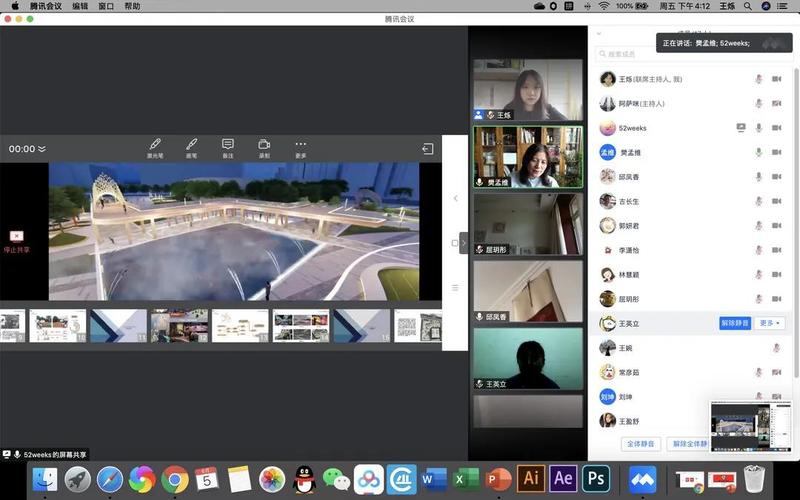800x500 pixels.
Task: Start recording with the 录制 icon
Action: click(x=264, y=148)
